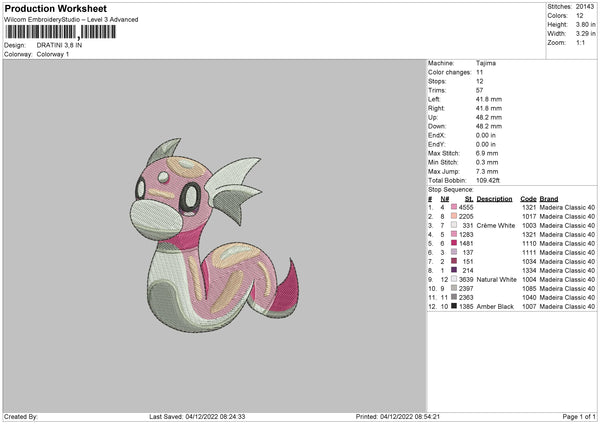Click the Brand column header
This screenshot has width=600, height=424.
[x=549, y=199]
